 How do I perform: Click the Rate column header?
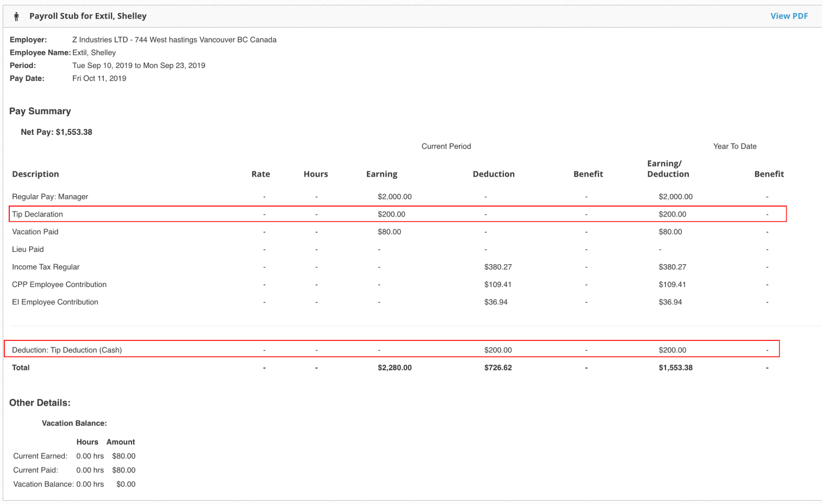click(x=260, y=174)
